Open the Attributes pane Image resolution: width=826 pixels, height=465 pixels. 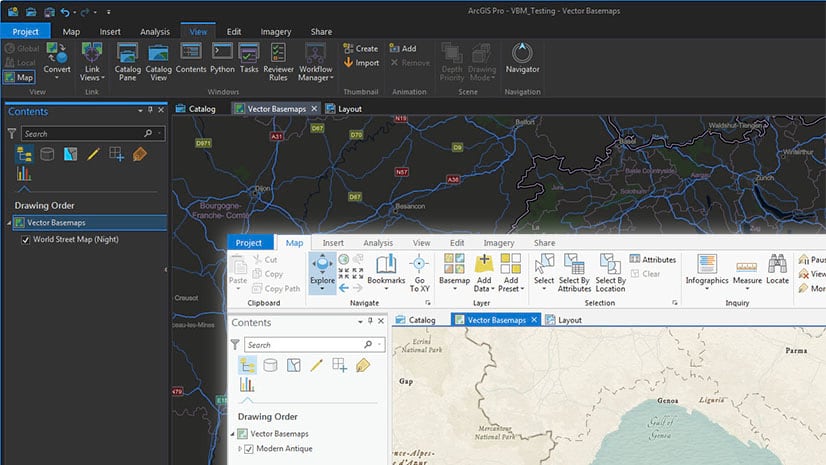(653, 259)
